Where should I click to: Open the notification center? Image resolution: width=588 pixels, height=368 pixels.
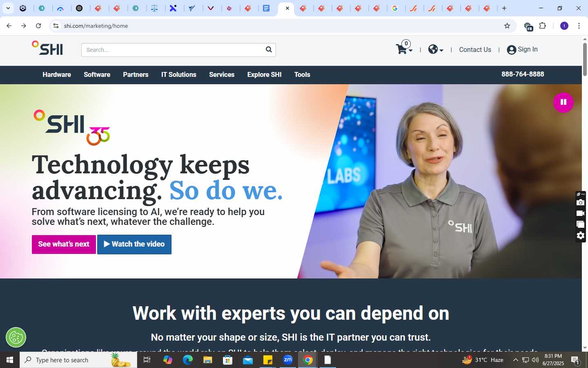point(575,360)
